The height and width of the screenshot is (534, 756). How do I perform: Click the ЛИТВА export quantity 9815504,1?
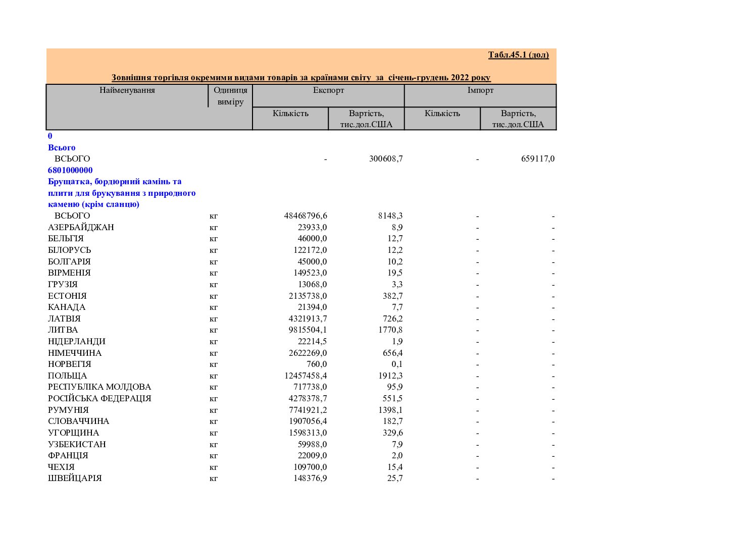pos(308,330)
